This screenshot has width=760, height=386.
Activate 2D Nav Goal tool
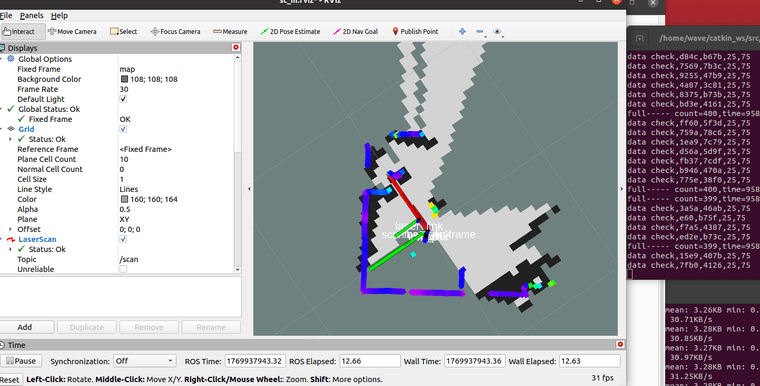click(x=356, y=32)
